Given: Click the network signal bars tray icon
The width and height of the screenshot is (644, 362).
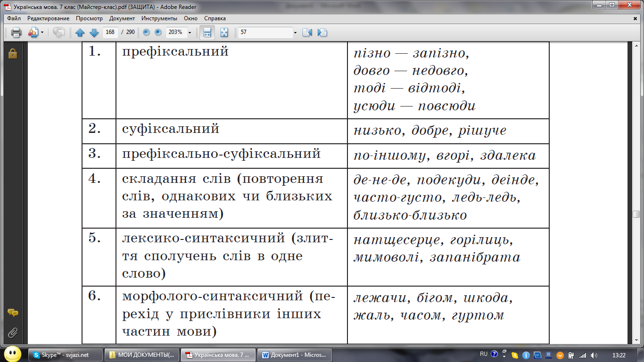Looking at the screenshot, I should (583, 355).
